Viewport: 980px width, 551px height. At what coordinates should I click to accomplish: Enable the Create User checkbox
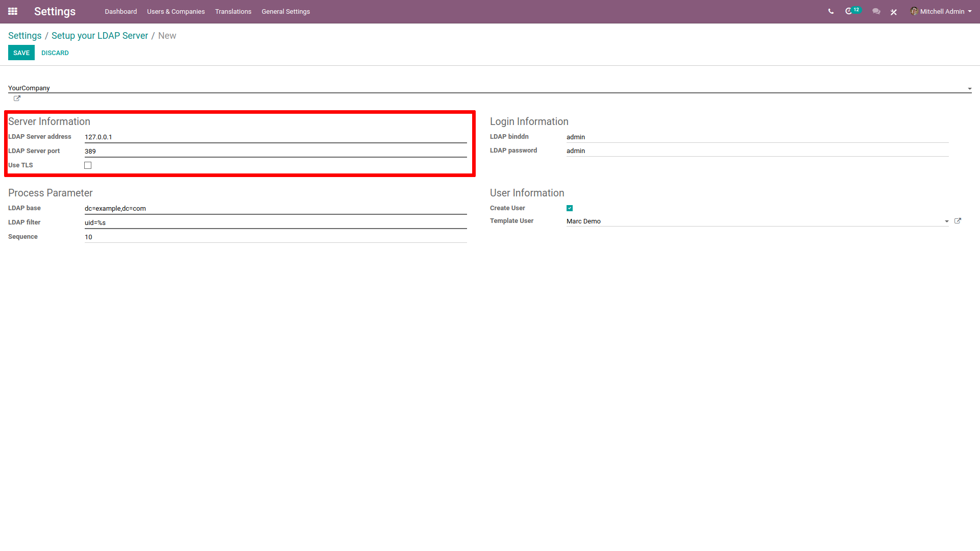point(570,208)
